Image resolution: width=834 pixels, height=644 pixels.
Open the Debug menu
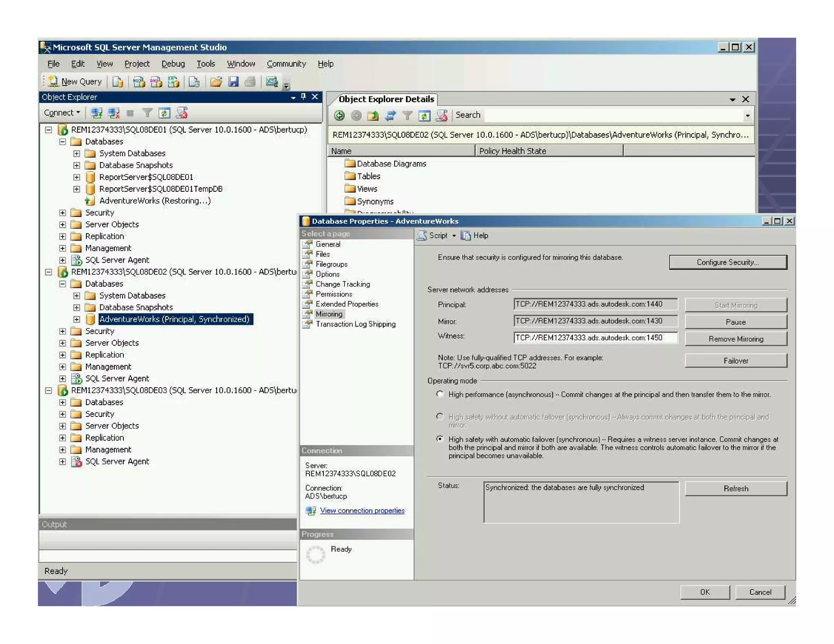pos(173,64)
